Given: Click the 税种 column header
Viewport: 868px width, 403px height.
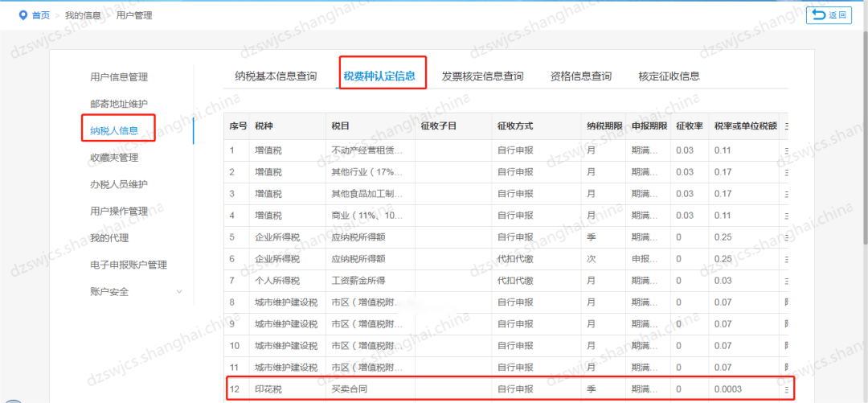Looking at the screenshot, I should (x=264, y=126).
